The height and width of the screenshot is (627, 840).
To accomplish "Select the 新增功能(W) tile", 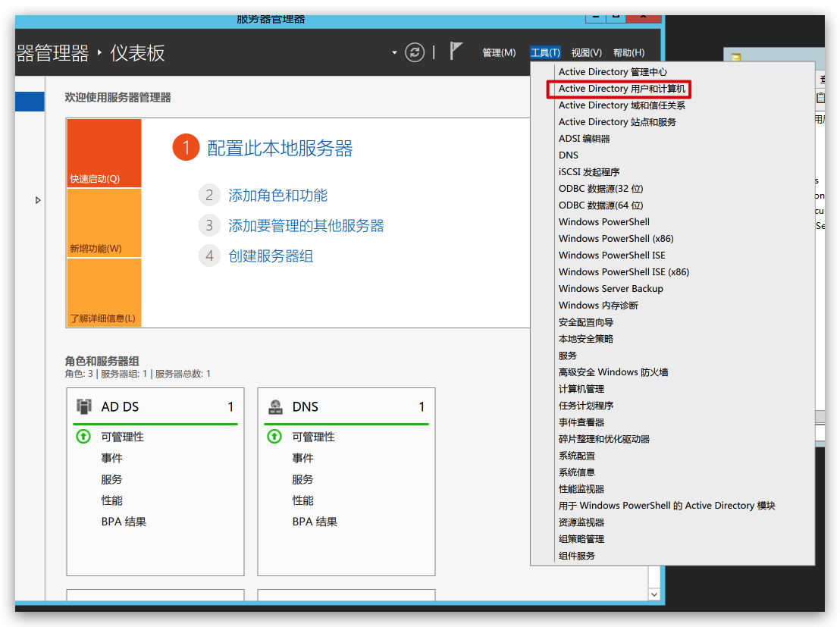I will [104, 223].
